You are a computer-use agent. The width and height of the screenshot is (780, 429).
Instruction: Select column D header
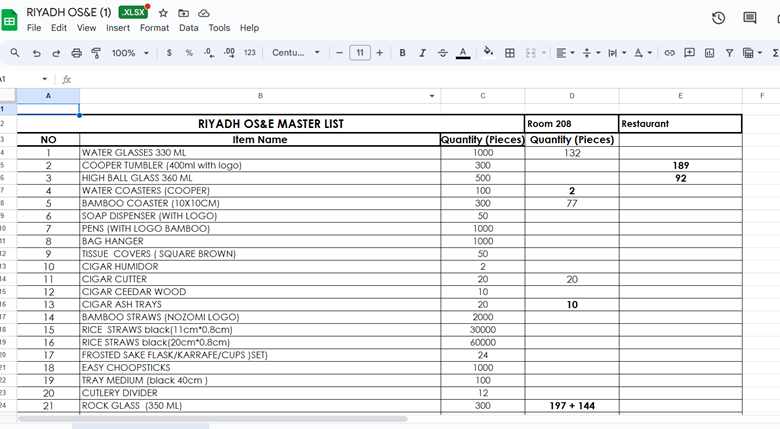[x=572, y=96]
